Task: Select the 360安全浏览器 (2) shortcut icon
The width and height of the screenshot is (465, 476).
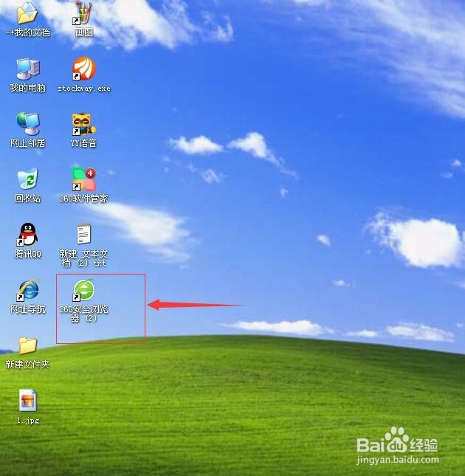Action: point(83,290)
